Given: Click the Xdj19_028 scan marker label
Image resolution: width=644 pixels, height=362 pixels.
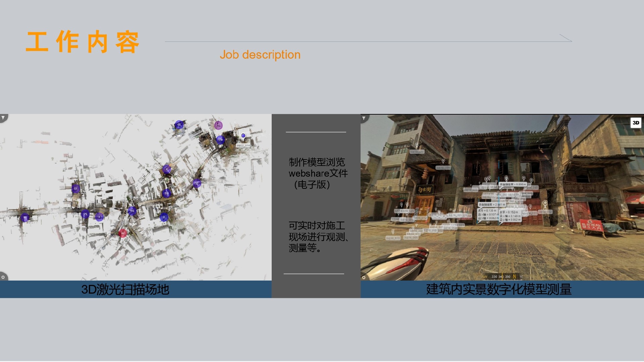Looking at the screenshot, I should click(417, 152).
